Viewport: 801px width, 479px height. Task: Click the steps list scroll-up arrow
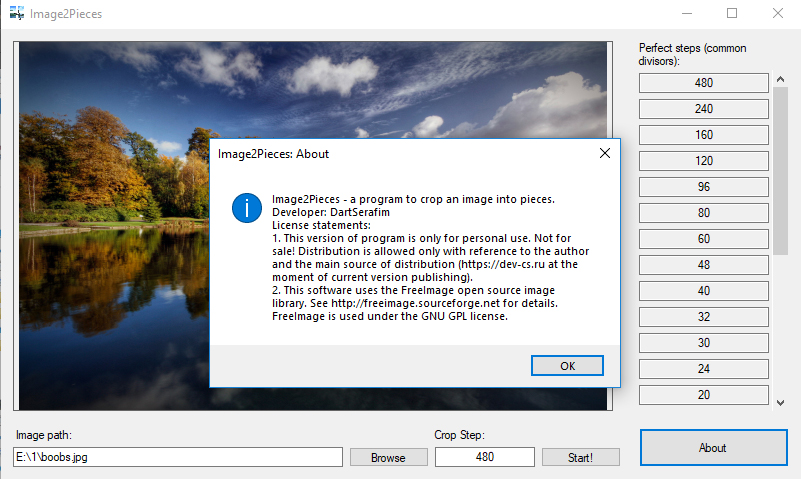780,79
